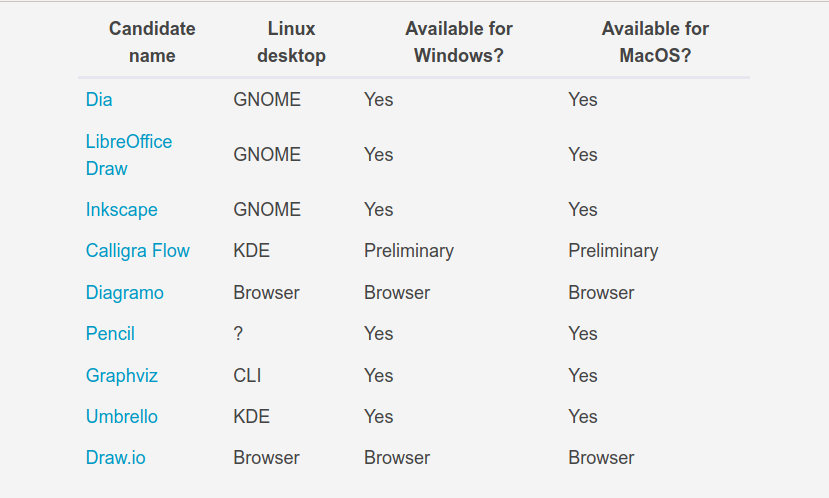
Task: Select the Available for Windows? header
Action: click(459, 42)
